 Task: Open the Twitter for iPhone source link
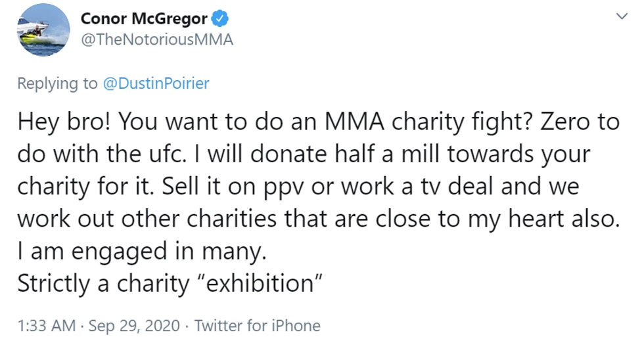[x=258, y=325]
